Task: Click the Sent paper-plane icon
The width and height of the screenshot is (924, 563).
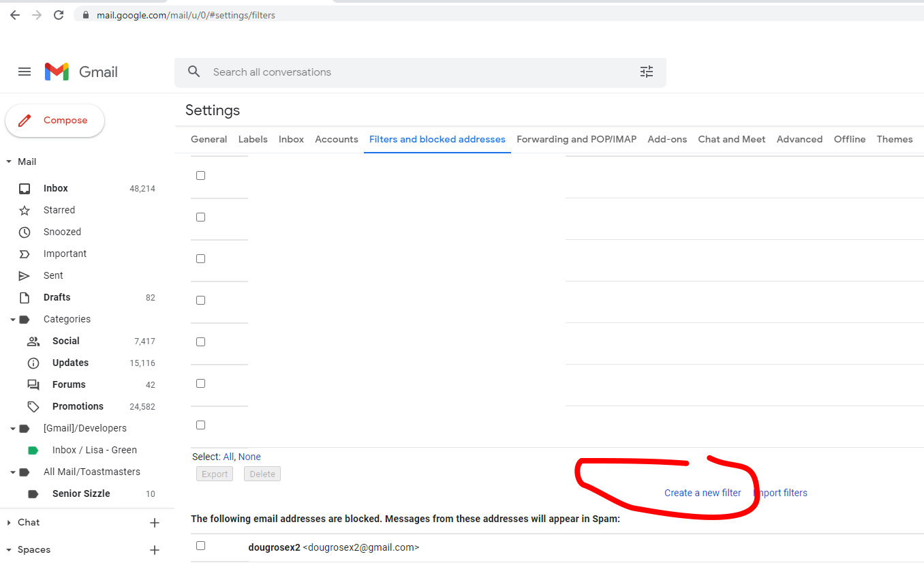Action: point(25,275)
